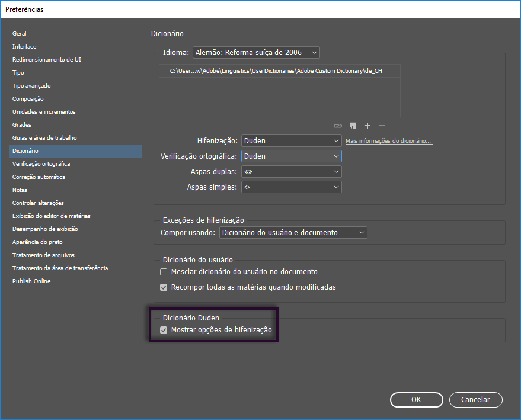Click the Relink user dictionary icon
Screen dimensions: 521x420
[338, 126]
